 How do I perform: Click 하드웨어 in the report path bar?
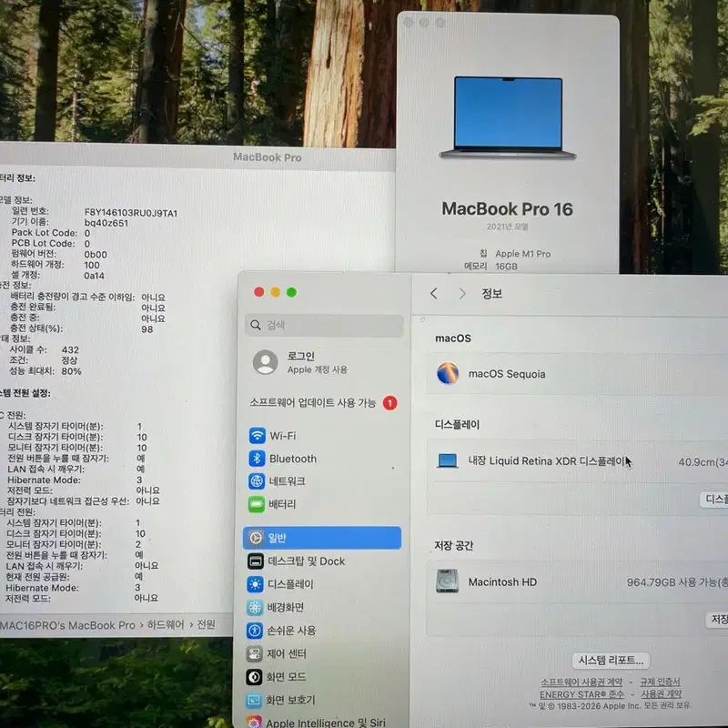[x=166, y=624]
